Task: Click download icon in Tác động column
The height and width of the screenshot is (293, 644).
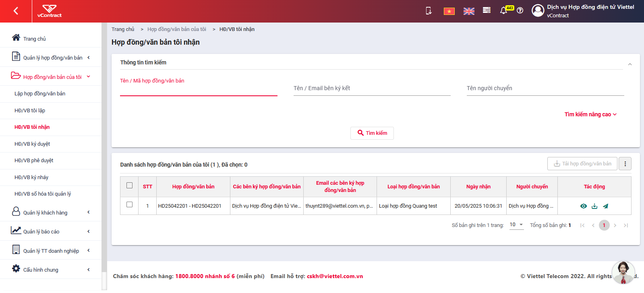Action: tap(594, 206)
